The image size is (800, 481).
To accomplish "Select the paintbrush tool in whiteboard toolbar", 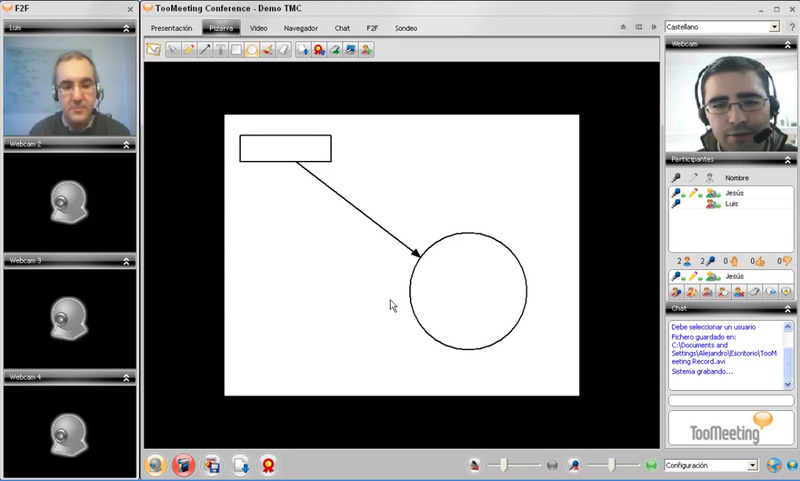I will click(267, 49).
